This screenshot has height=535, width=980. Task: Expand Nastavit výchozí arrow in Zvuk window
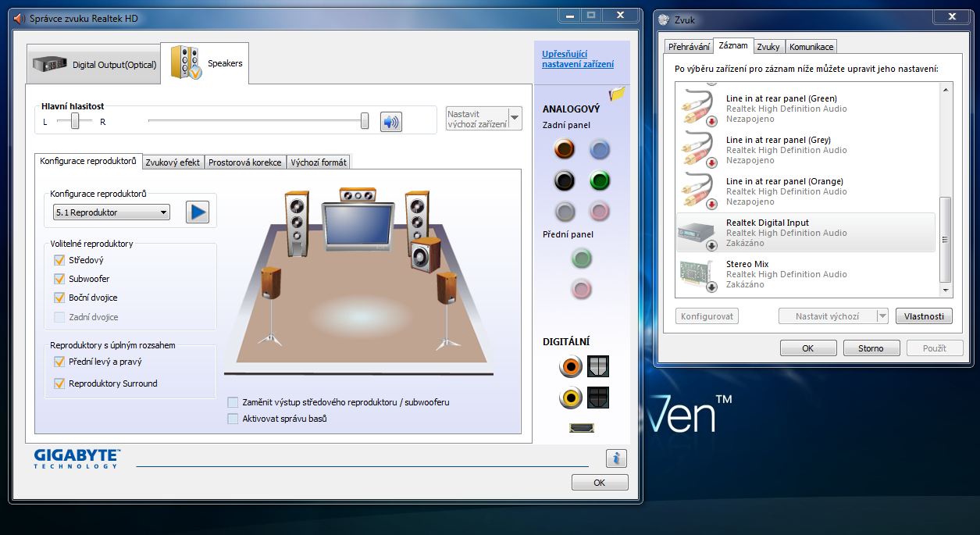pyautogui.click(x=882, y=316)
